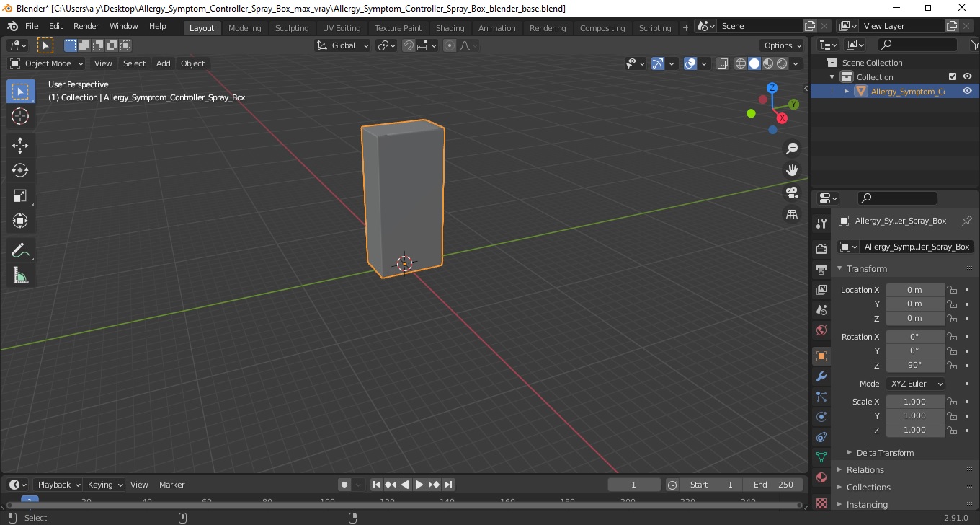Toggle proportional editing button
980x525 pixels.
(450, 45)
